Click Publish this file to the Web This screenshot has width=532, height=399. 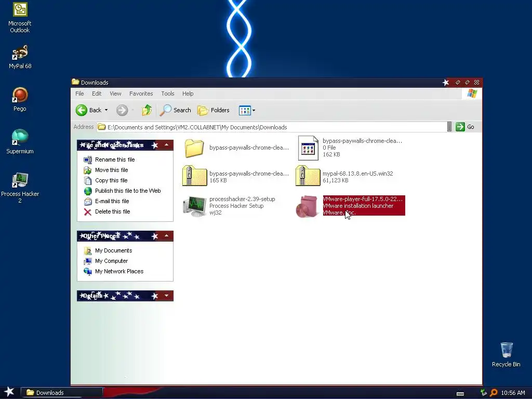coord(128,191)
